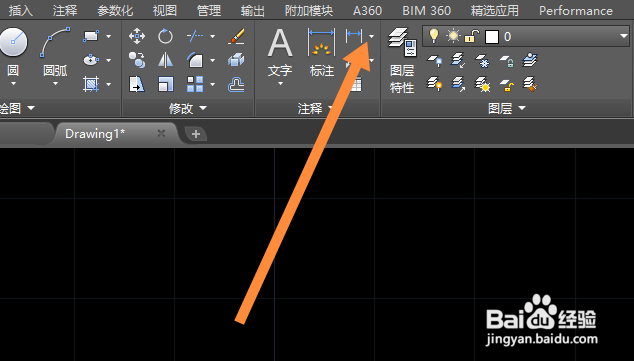This screenshot has width=634, height=361.
Task: Toggle layer 0 padlock state
Action: 472,36
